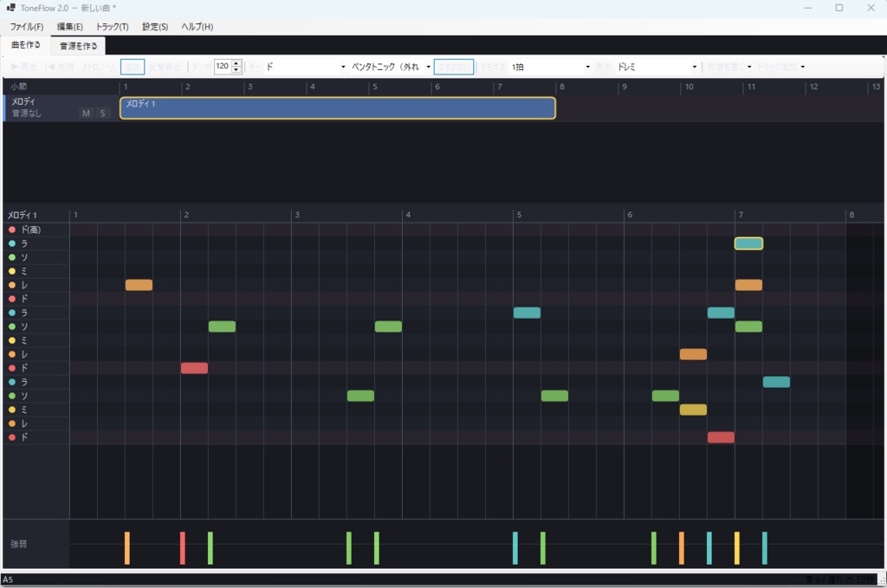The width and height of the screenshot is (887, 588).
Task: Select the green ソ note before bar 4
Action: pyautogui.click(x=388, y=326)
